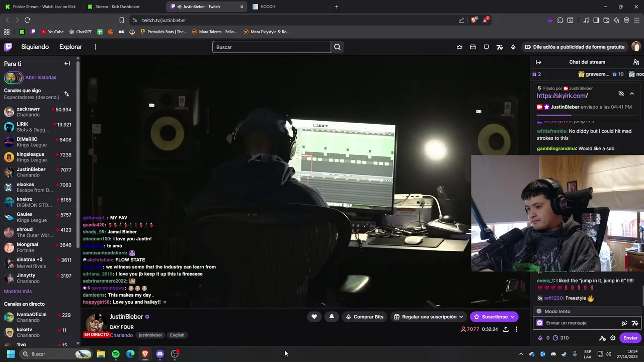Show hidden system tray icons
The image size is (644, 362).
[521, 354]
